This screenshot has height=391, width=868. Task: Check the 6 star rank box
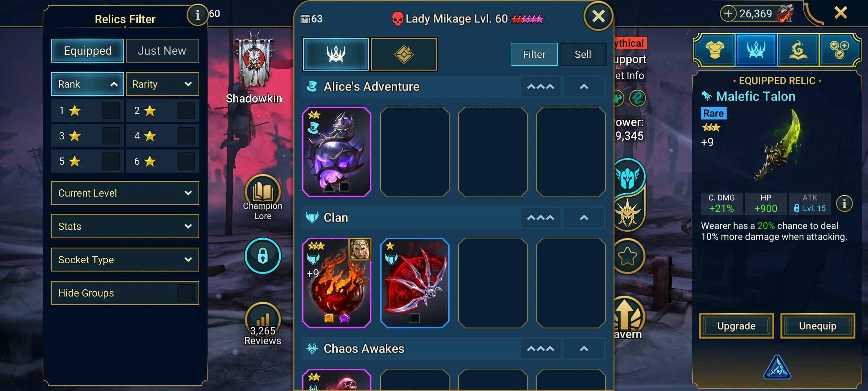coord(186,161)
